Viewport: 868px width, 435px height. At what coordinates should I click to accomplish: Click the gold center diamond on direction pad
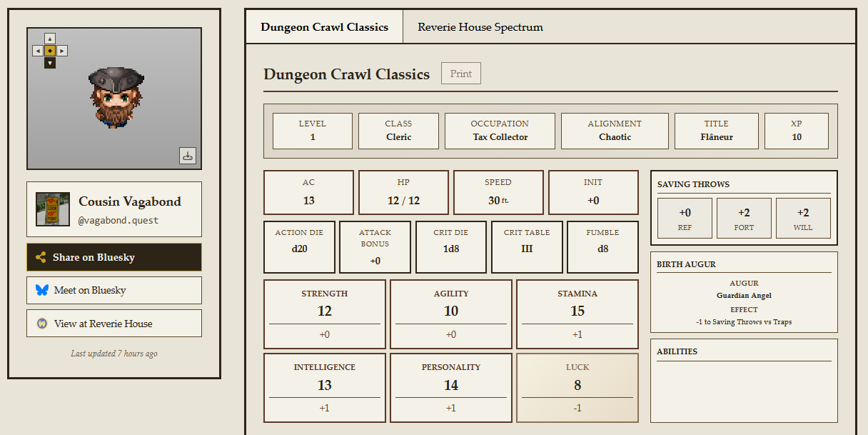49,51
